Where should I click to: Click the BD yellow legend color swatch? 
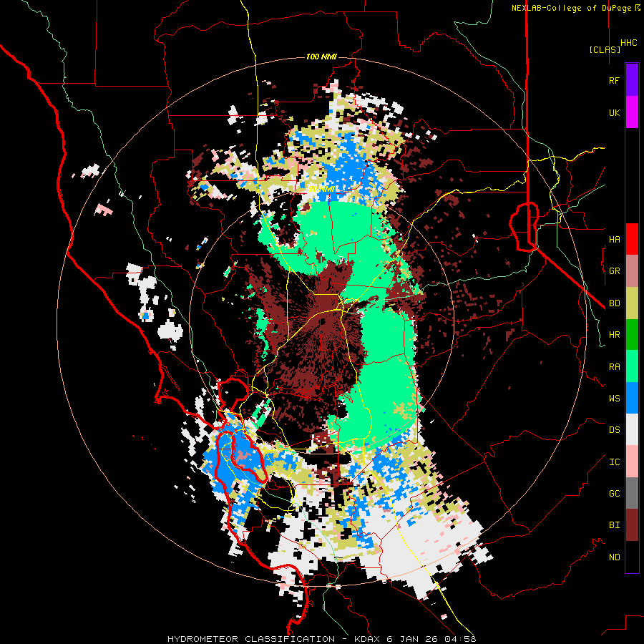[x=632, y=303]
